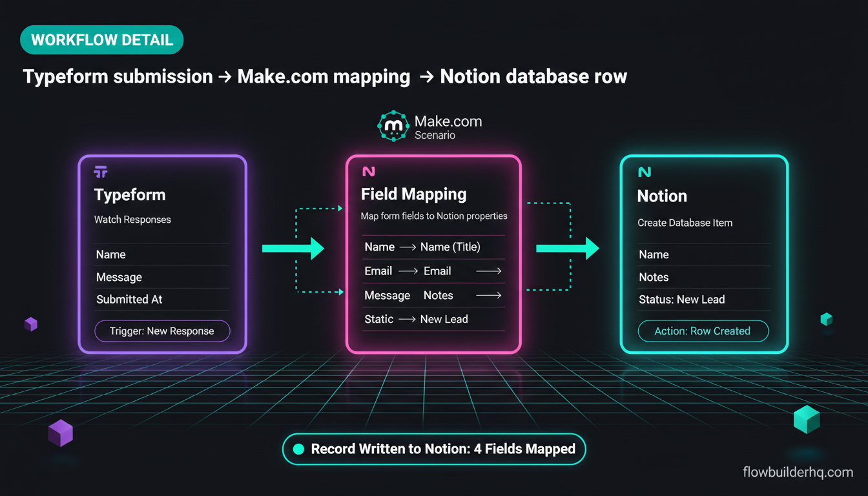
Task: Click Watch Responses text
Action: (x=132, y=220)
